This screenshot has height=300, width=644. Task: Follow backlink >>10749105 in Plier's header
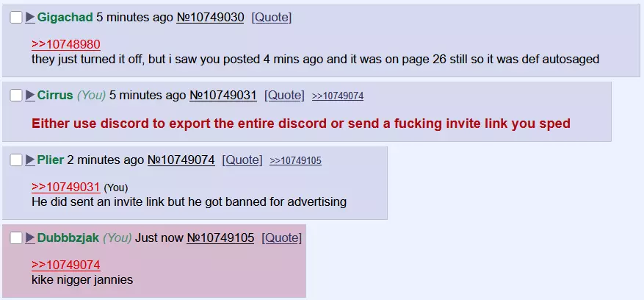click(295, 160)
